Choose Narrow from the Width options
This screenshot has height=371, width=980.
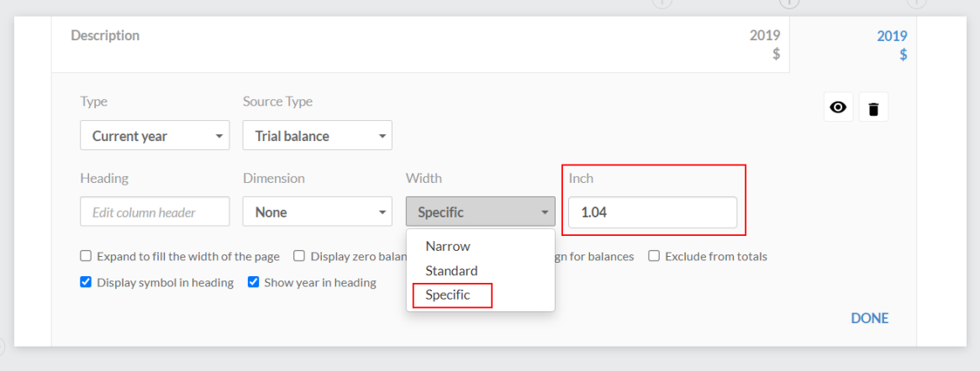coord(448,246)
